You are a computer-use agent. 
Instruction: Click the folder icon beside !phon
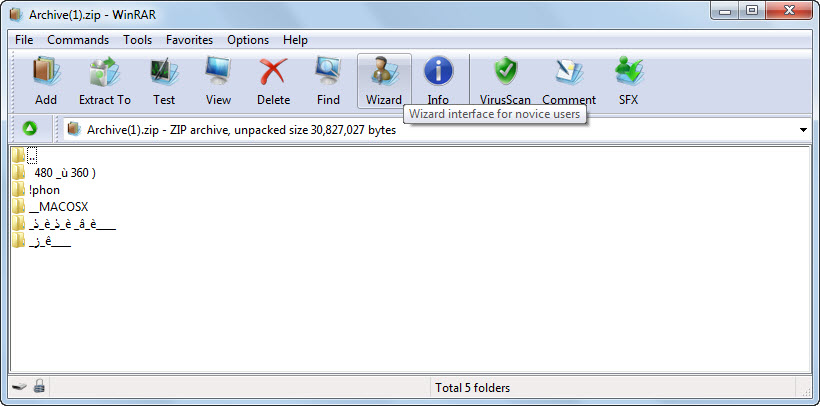coord(19,189)
